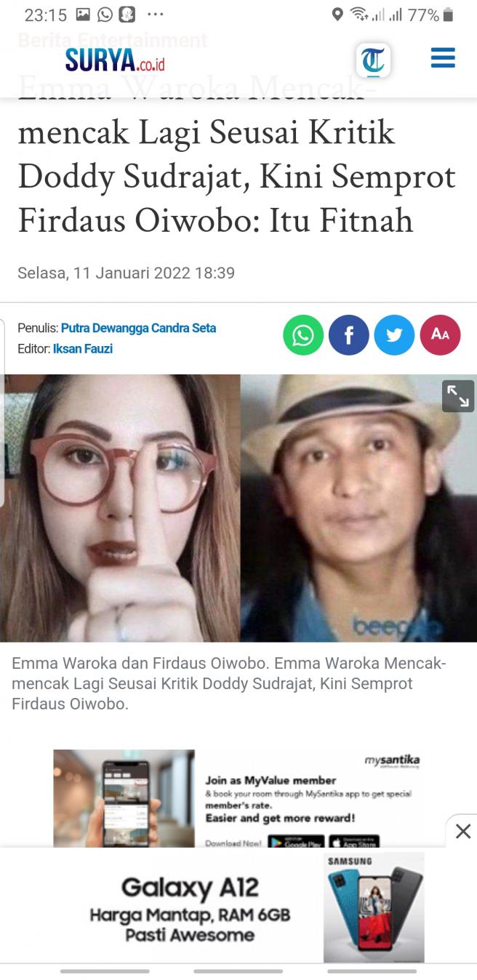Image resolution: width=477 pixels, height=980 pixels.
Task: Share article on Twitter icon
Action: tap(394, 335)
